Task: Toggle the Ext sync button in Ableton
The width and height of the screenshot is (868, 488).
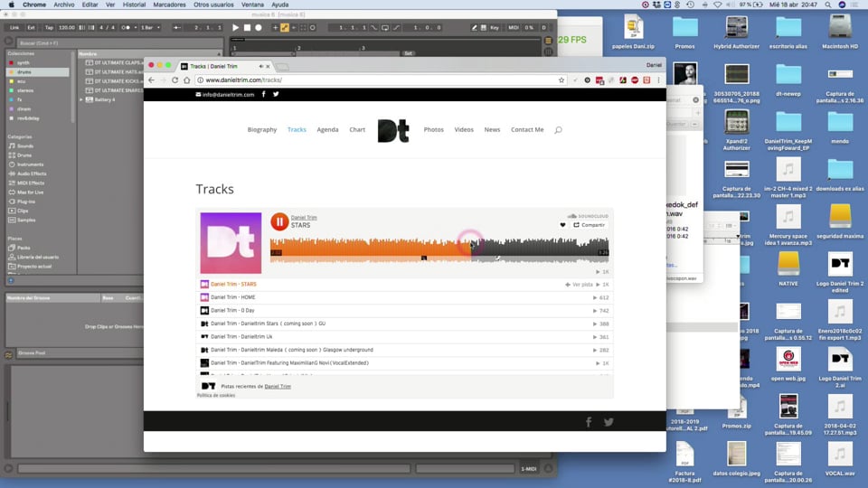Action: [31, 27]
